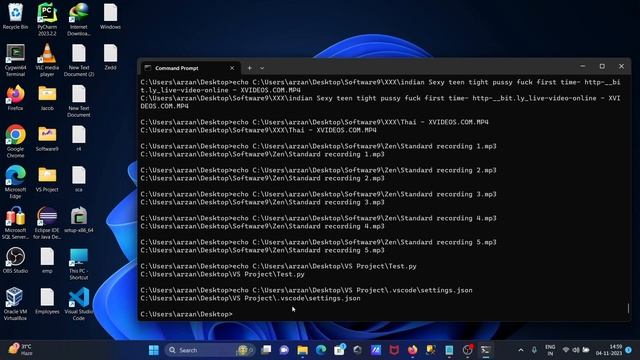Open Firefox from taskbar
640x360 pixels.
point(412,350)
